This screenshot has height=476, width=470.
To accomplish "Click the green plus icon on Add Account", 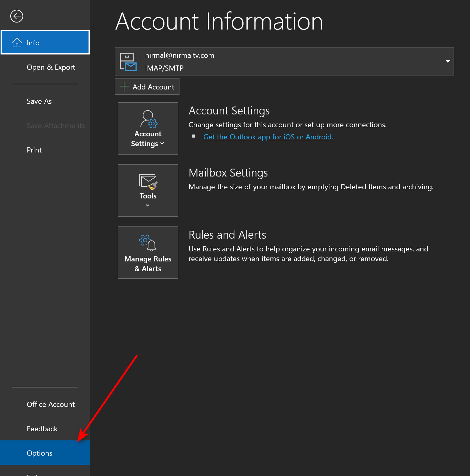I will pyautogui.click(x=124, y=86).
